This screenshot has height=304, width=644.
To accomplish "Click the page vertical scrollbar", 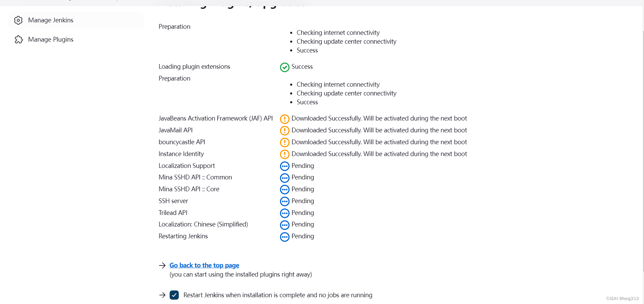I will pyautogui.click(x=643, y=151).
